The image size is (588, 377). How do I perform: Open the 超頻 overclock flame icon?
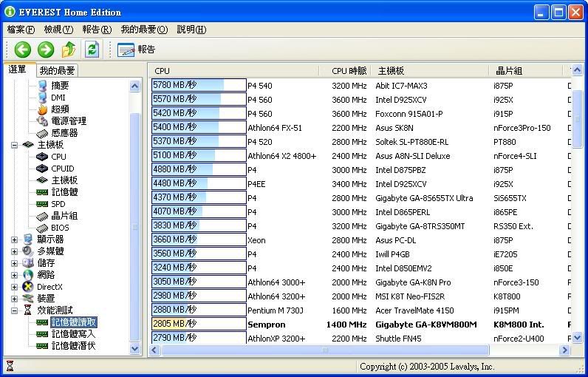click(42, 109)
